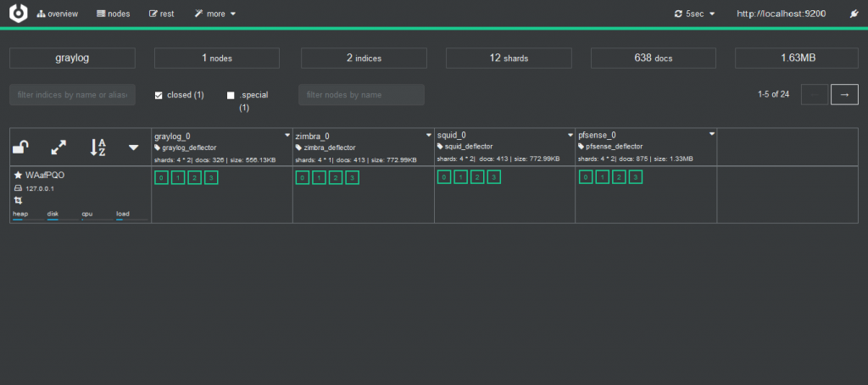Viewport: 868px width, 385px height.
Task: Click the plug connection icon
Action: [853, 14]
